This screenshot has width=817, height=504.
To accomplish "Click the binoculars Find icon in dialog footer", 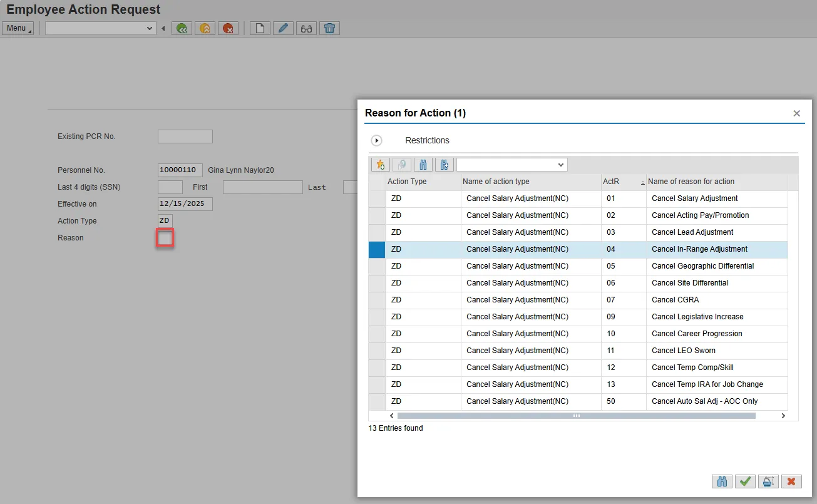I will pyautogui.click(x=722, y=481).
